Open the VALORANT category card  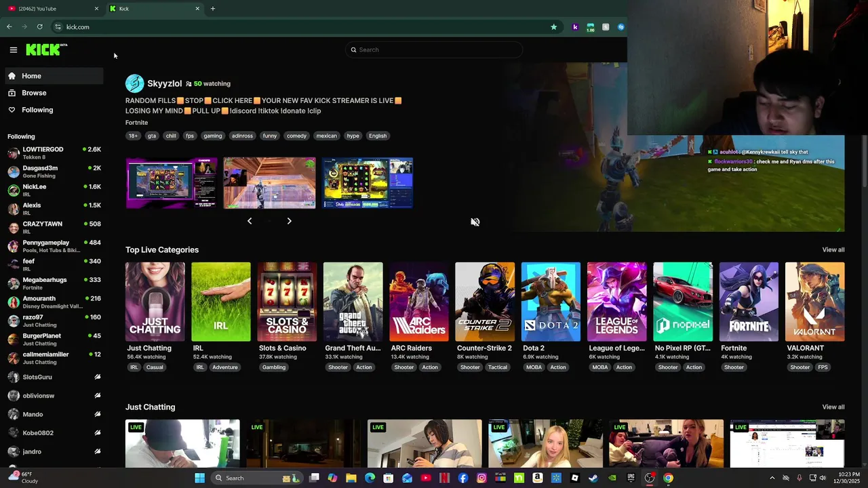[814, 302]
